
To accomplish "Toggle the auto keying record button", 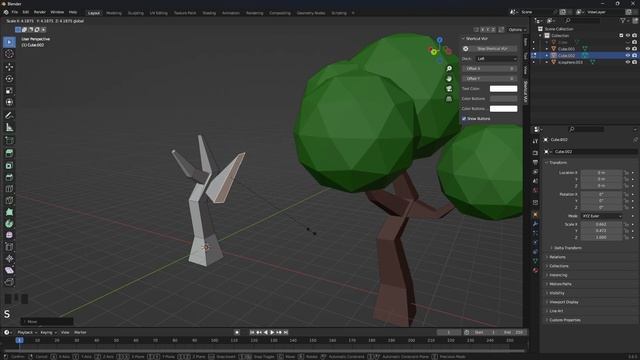I will [237, 332].
